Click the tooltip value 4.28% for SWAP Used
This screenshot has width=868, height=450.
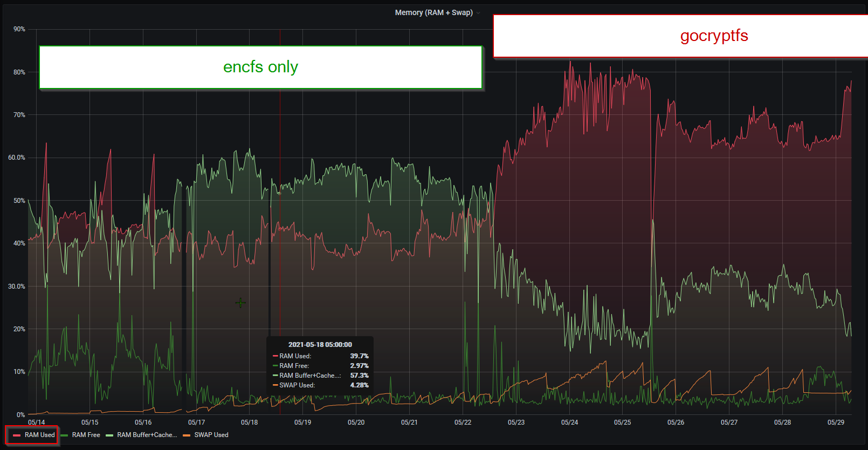coord(360,385)
